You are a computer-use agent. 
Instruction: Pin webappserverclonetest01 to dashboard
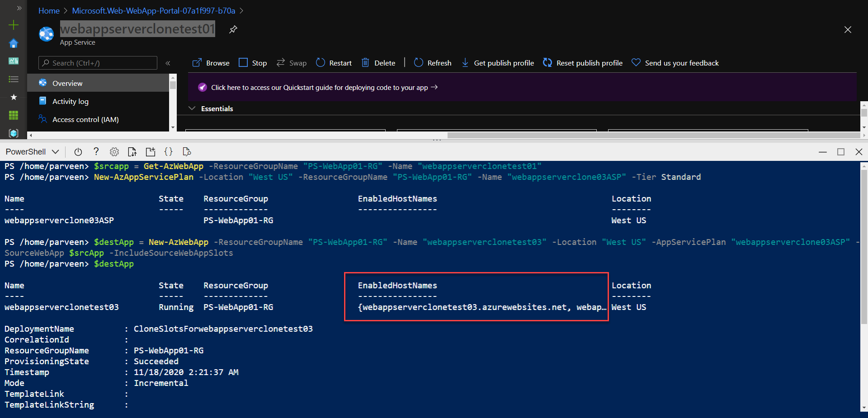(x=233, y=29)
